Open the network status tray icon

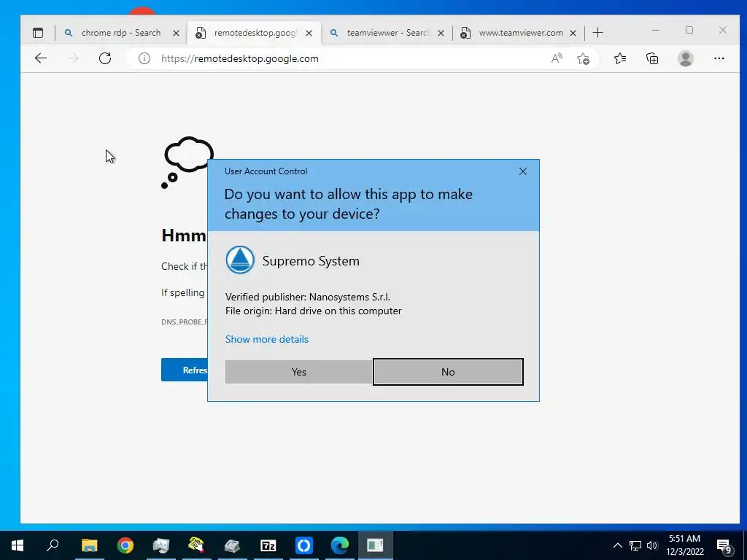click(635, 545)
